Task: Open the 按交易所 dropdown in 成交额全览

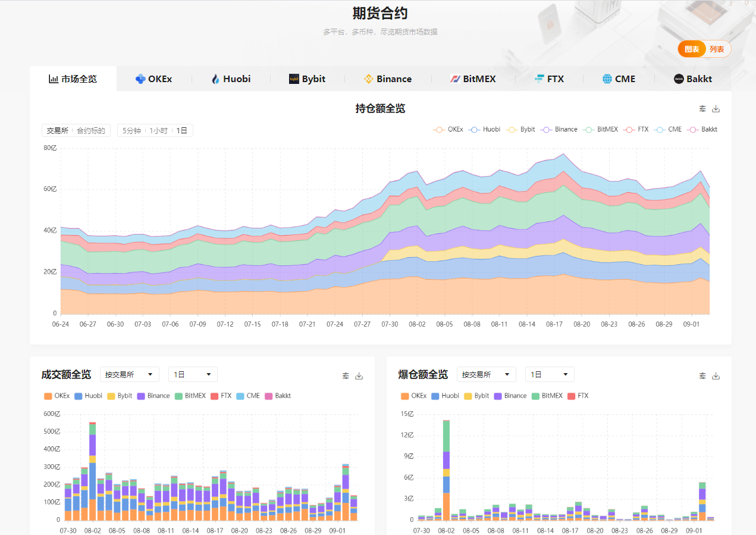Action: click(129, 374)
